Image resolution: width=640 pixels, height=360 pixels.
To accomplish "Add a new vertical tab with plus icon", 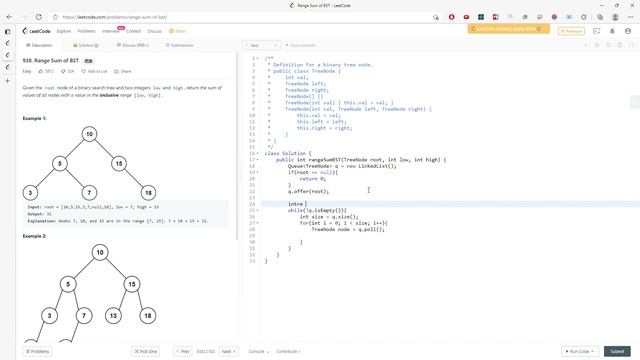I will pyautogui.click(x=7, y=81).
